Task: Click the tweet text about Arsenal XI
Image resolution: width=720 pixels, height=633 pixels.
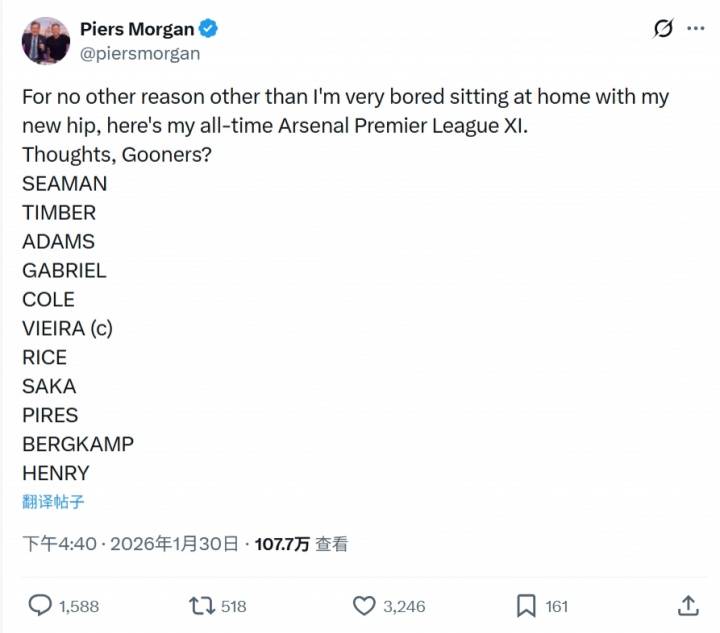Action: coord(345,112)
